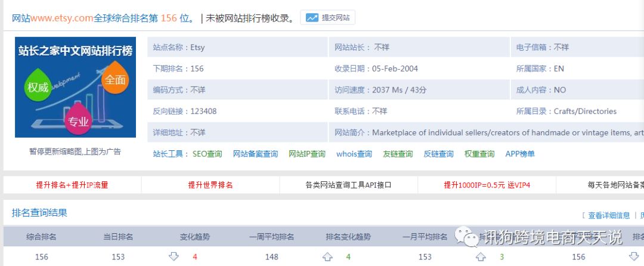Open the whois查询 link
644x266 pixels.
[354, 154]
